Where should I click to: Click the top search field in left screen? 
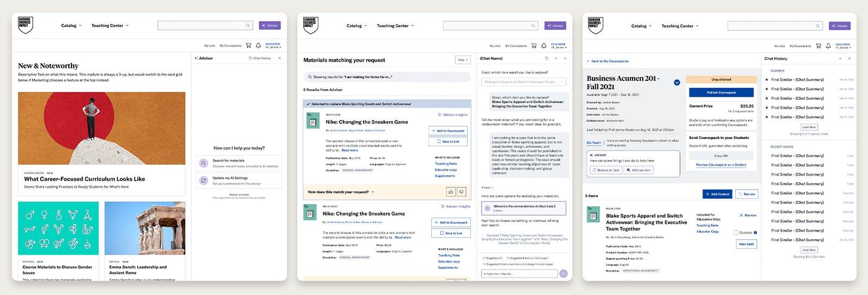click(205, 26)
